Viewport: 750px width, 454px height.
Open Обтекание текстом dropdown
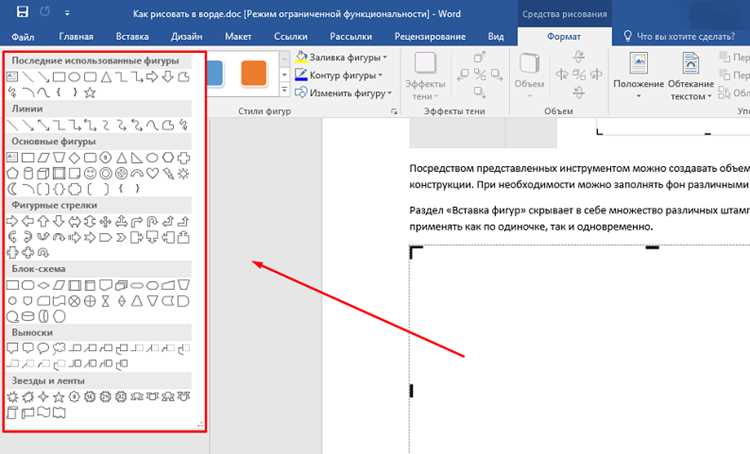tap(690, 77)
